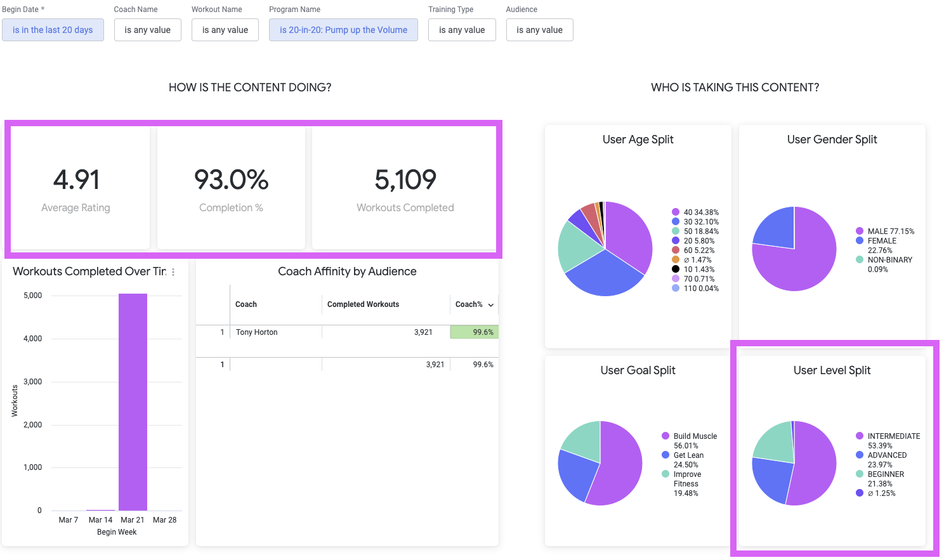Click the teal Improve Fitness slice in Goal pie
944x560 pixels.
[x=584, y=439]
